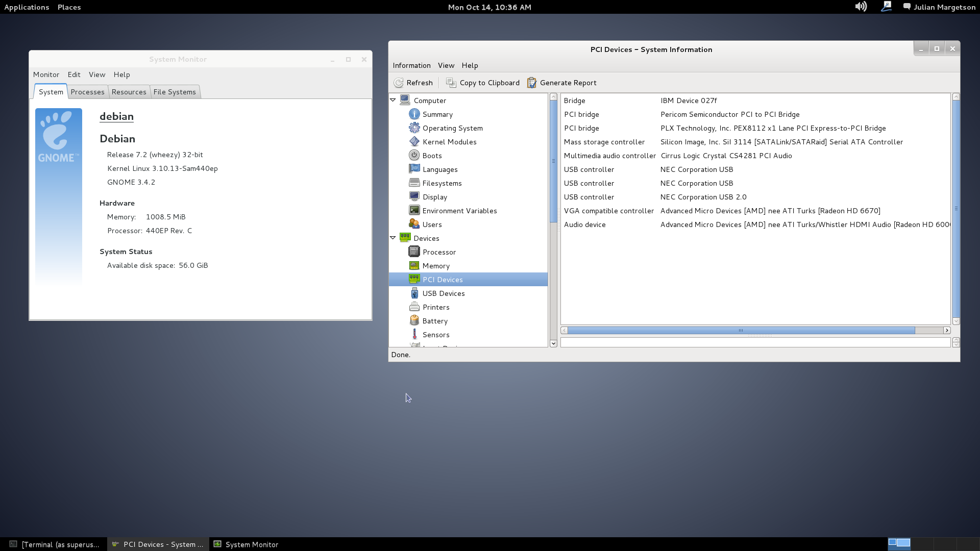Collapse the Computer tree node

coord(393,101)
